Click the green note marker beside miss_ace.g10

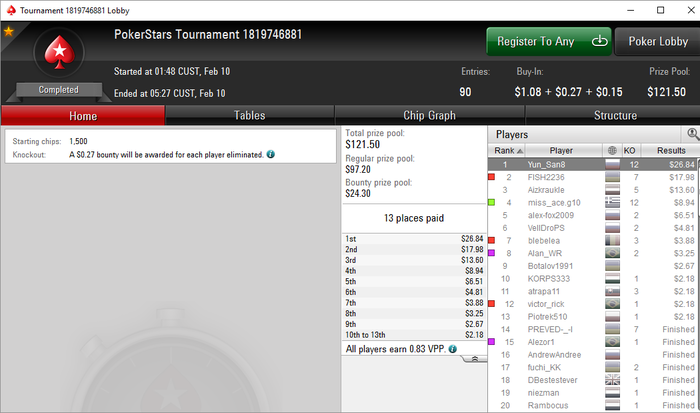pyautogui.click(x=492, y=202)
